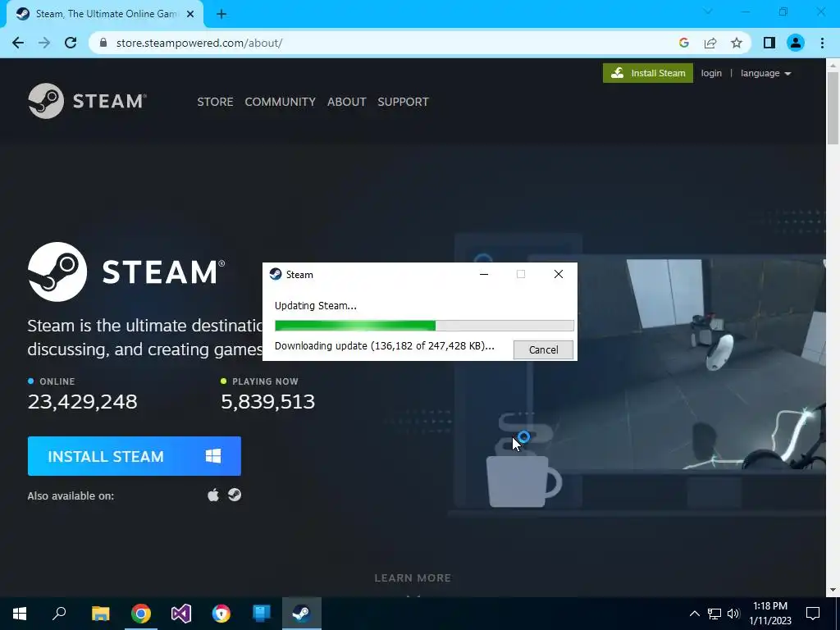Open taskbar search magnifier
The height and width of the screenshot is (630, 840).
(x=59, y=614)
